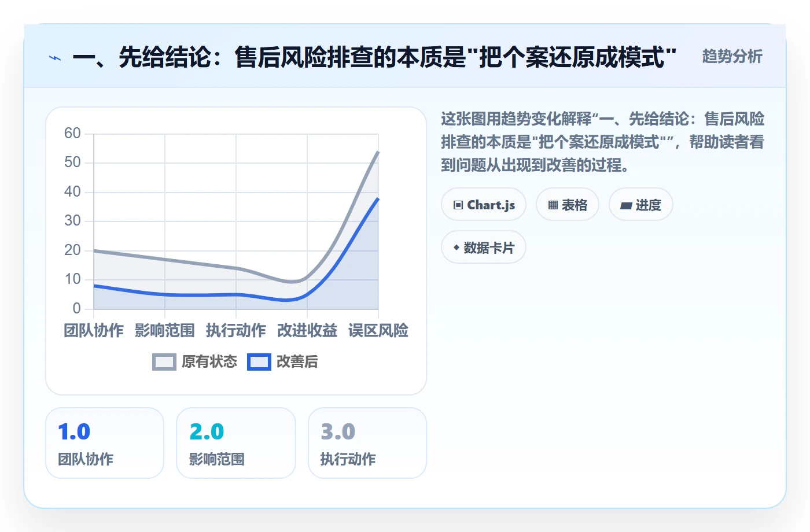810x532 pixels.
Task: Click the 改善后 legend label
Action: (297, 362)
